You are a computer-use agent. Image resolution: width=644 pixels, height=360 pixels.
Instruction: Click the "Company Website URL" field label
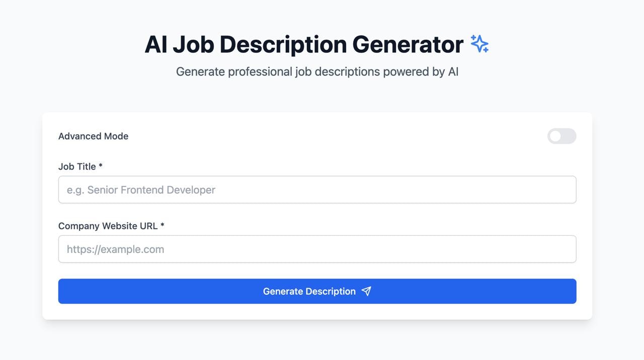[x=108, y=226]
